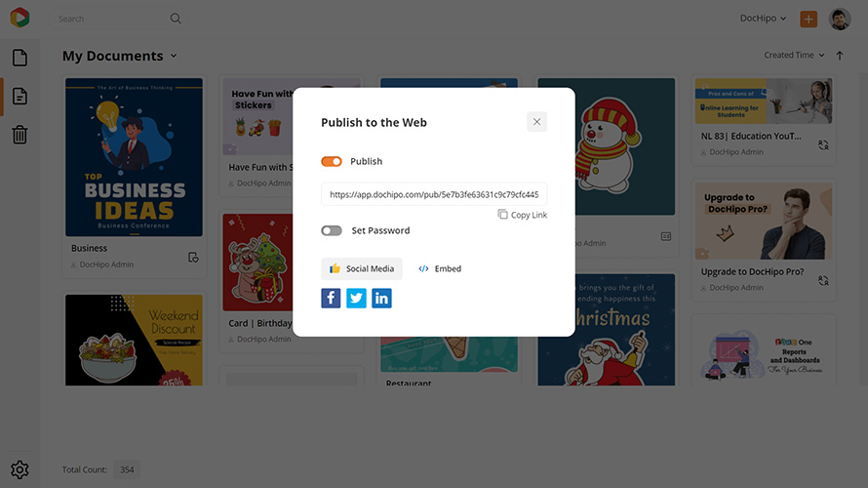Enable the Set Password toggle
Viewport: 868px width, 488px height.
click(x=332, y=230)
